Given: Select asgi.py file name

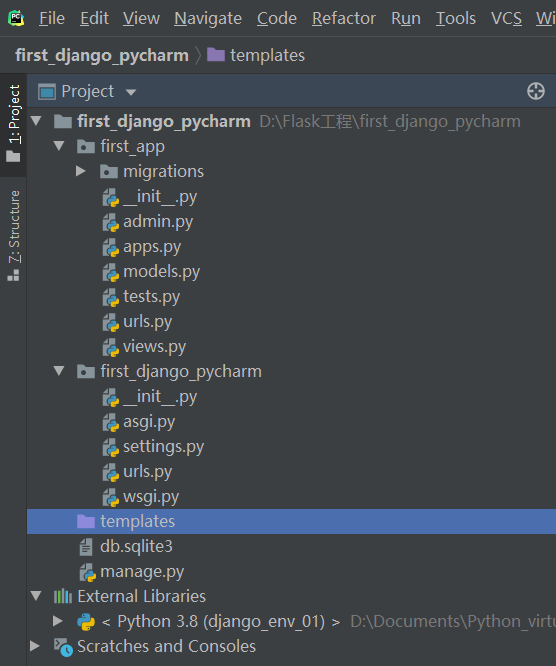Looking at the screenshot, I should pyautogui.click(x=149, y=422).
